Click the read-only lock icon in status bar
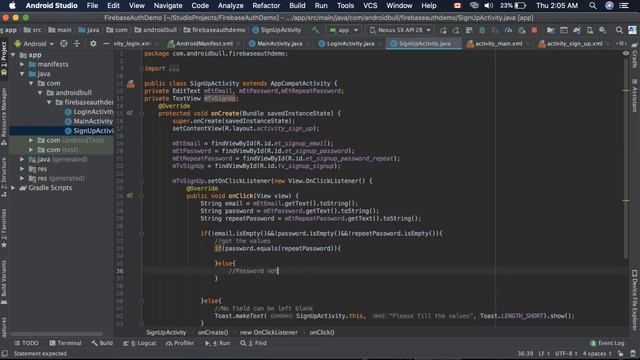The height and width of the screenshot is (360, 640). click(620, 353)
